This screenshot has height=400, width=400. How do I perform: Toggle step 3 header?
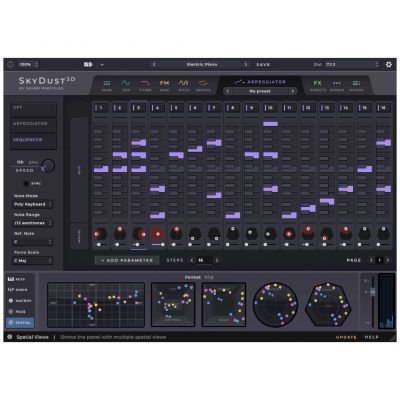tap(138, 108)
